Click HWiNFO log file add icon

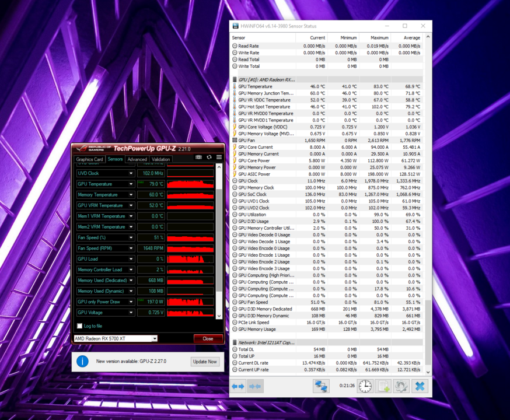[383, 386]
